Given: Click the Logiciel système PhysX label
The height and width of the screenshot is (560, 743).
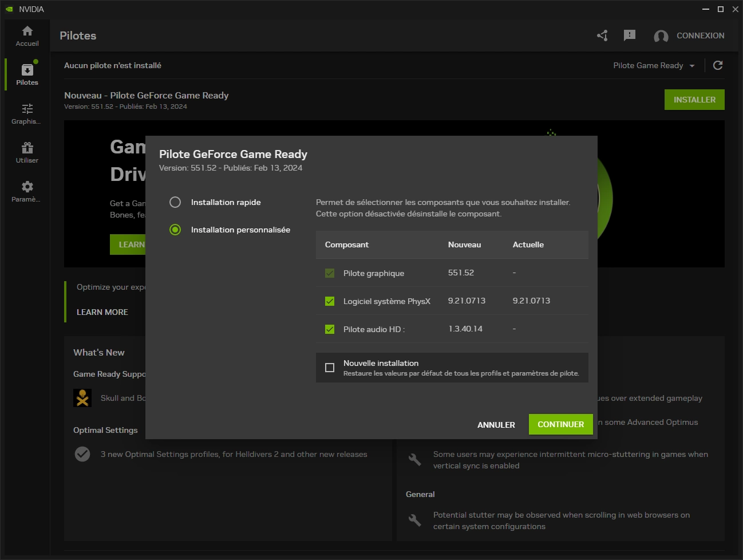Looking at the screenshot, I should (387, 301).
